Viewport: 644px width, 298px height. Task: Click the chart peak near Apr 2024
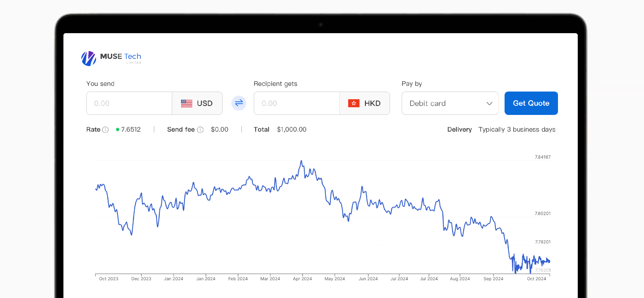[301, 161]
